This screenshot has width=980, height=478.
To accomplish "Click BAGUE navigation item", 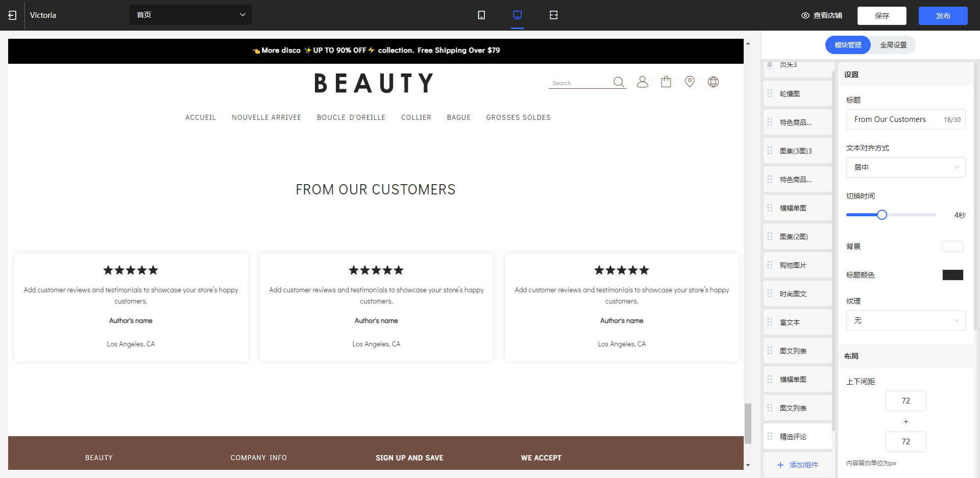I will tap(459, 117).
